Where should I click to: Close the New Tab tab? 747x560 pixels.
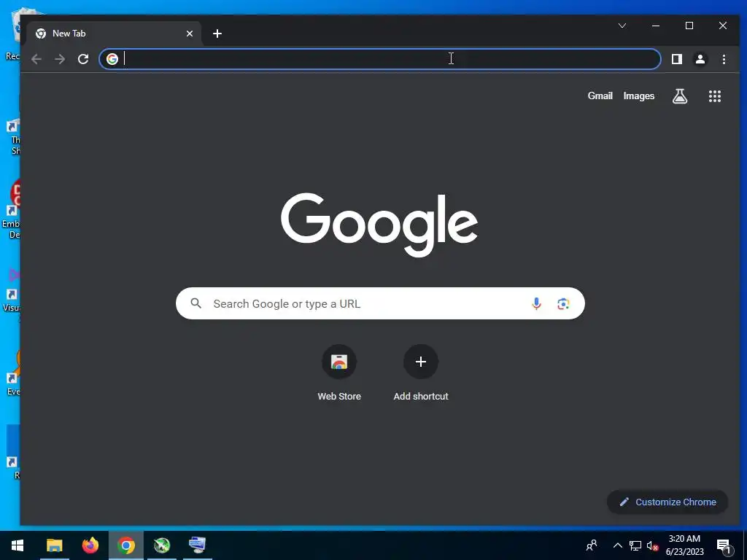coord(190,34)
